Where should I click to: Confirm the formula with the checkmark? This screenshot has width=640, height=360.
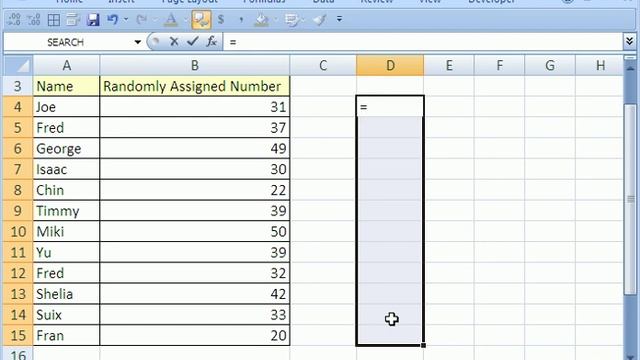pyautogui.click(x=193, y=42)
